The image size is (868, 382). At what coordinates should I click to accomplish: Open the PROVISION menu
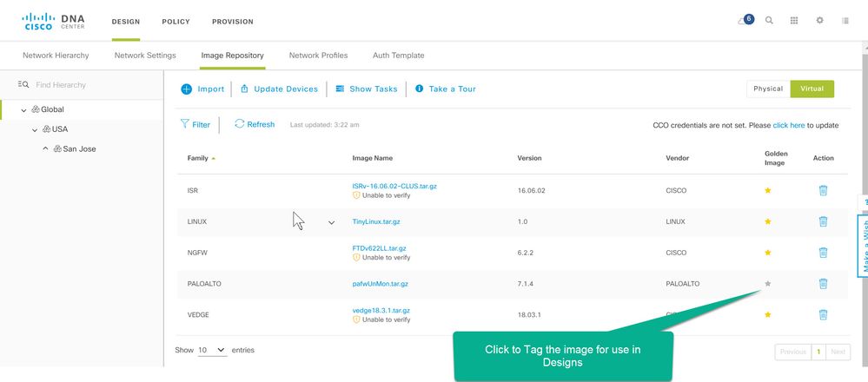click(233, 22)
